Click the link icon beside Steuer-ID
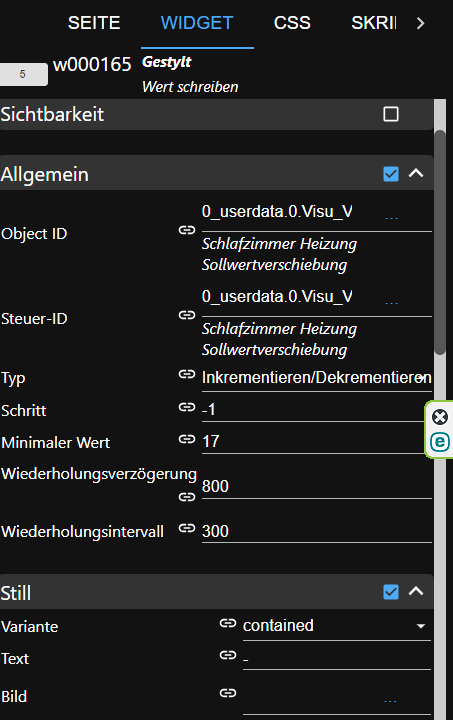The width and height of the screenshot is (453, 720). tap(187, 315)
